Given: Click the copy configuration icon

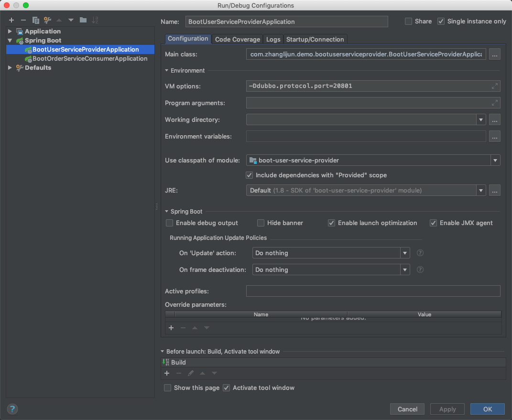Looking at the screenshot, I should (x=35, y=20).
